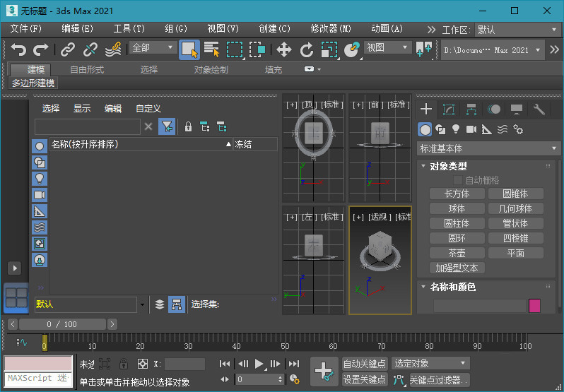Play the animation
Screen dimensions: 564x392
pos(259,364)
